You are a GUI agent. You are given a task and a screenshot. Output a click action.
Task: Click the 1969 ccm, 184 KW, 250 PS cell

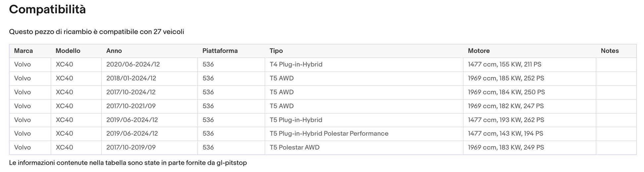click(x=529, y=92)
